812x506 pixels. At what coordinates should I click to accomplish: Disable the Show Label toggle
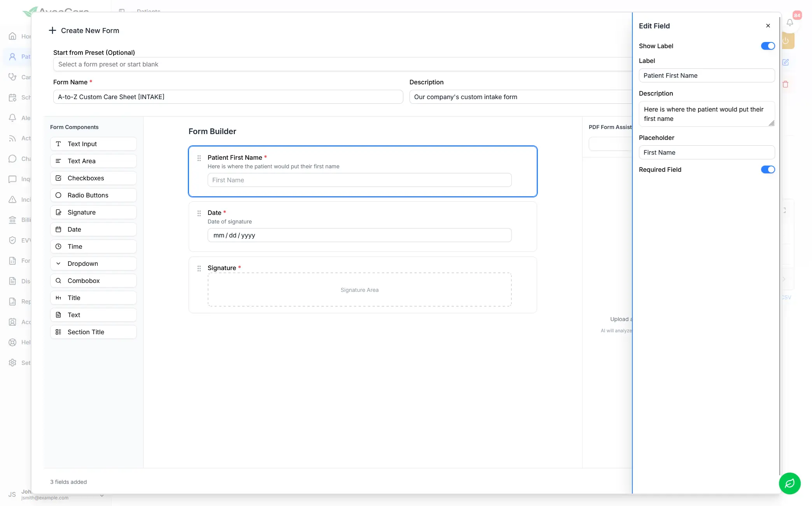pos(767,46)
